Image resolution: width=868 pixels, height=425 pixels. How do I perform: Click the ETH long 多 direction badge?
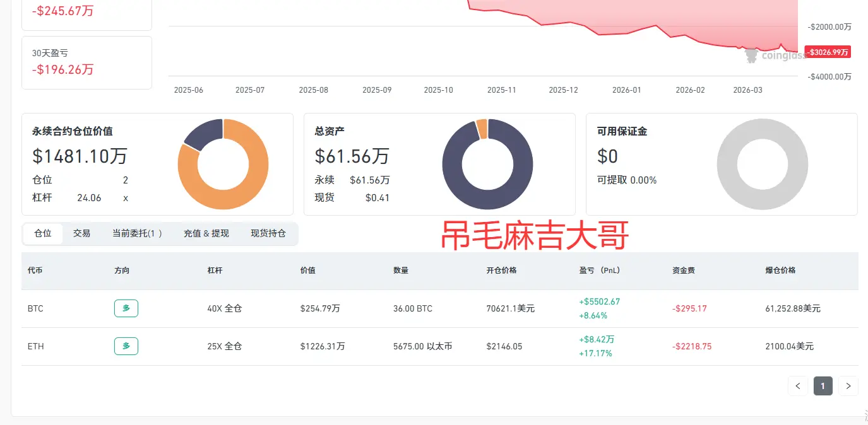point(126,346)
